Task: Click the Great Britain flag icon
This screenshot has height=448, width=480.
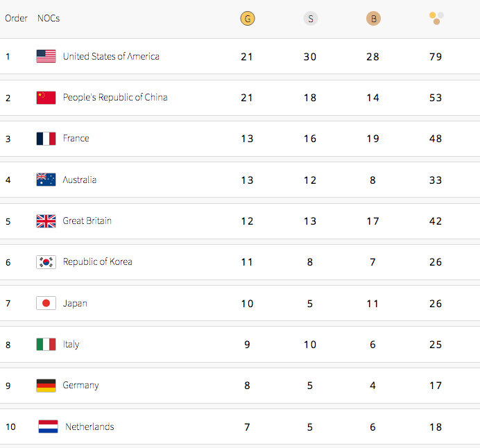Action: click(x=46, y=221)
